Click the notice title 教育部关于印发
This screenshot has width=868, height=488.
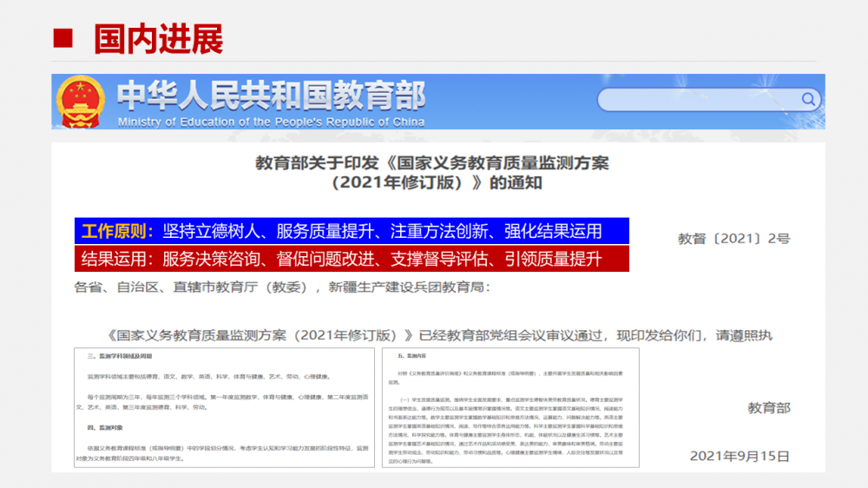coord(431,162)
